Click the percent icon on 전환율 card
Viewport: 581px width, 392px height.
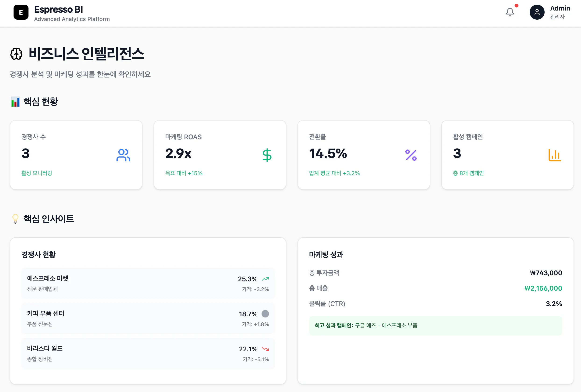coord(411,155)
